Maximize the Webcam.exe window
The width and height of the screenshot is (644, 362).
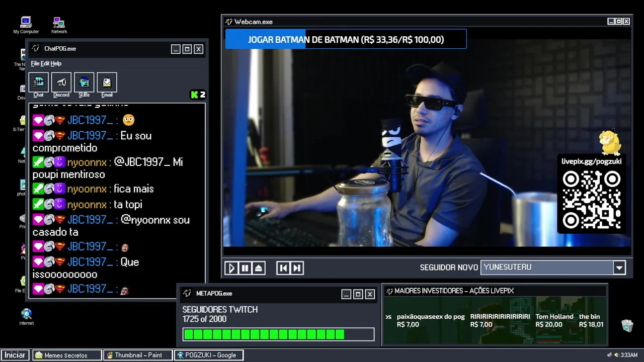click(619, 22)
